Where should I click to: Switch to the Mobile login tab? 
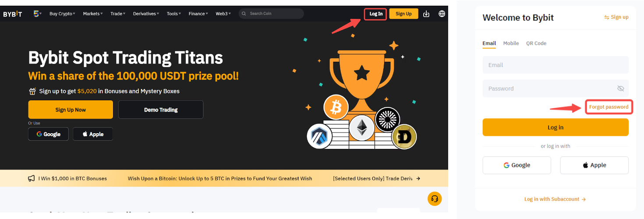pyautogui.click(x=511, y=43)
